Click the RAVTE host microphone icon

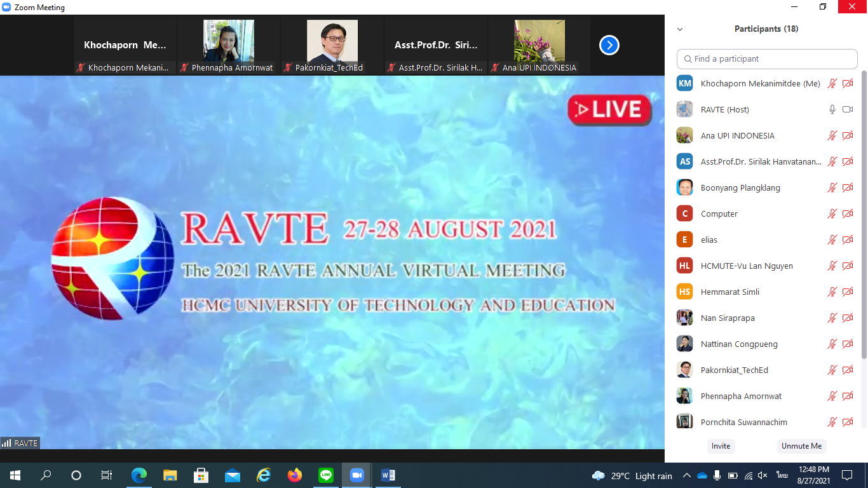tap(832, 109)
